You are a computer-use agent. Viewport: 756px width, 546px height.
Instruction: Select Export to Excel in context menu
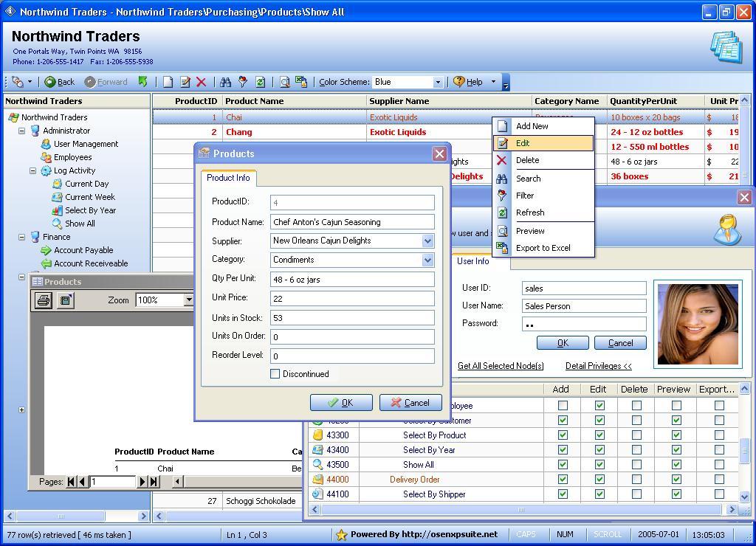point(543,248)
